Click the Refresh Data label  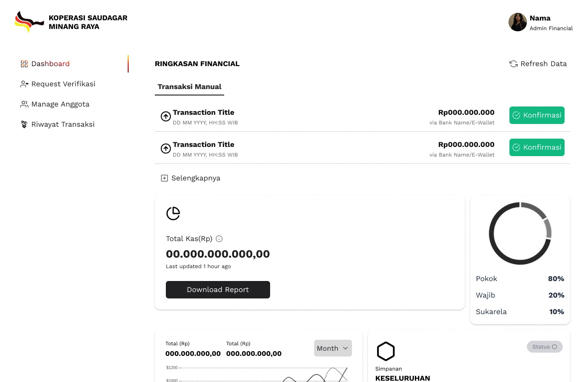pos(543,64)
